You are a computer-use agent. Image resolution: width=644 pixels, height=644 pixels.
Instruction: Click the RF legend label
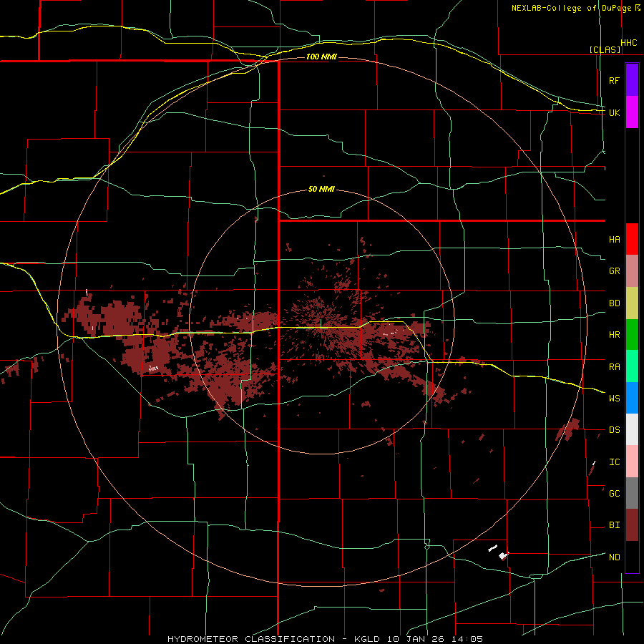615,80
